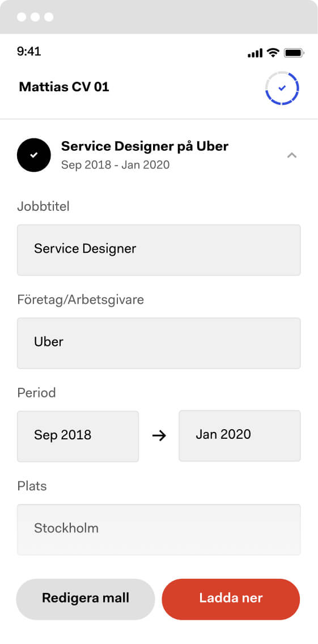Click the black checkmark circle icon

point(33,155)
